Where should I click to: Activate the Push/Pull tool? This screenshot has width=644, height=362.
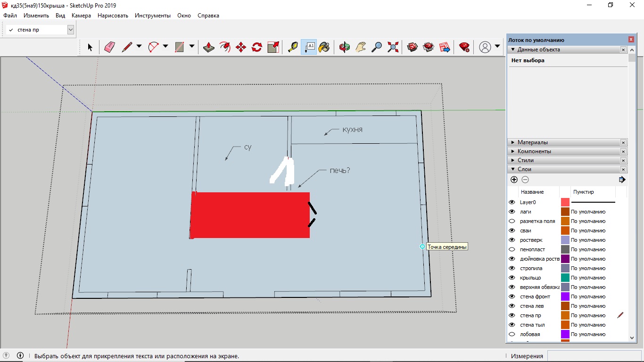click(x=209, y=47)
